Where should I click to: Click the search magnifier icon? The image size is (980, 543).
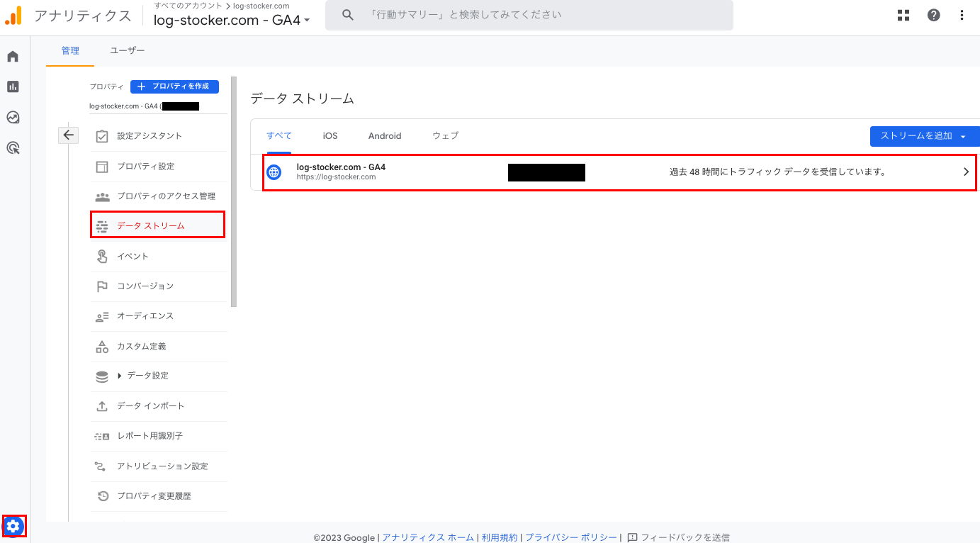pos(347,15)
